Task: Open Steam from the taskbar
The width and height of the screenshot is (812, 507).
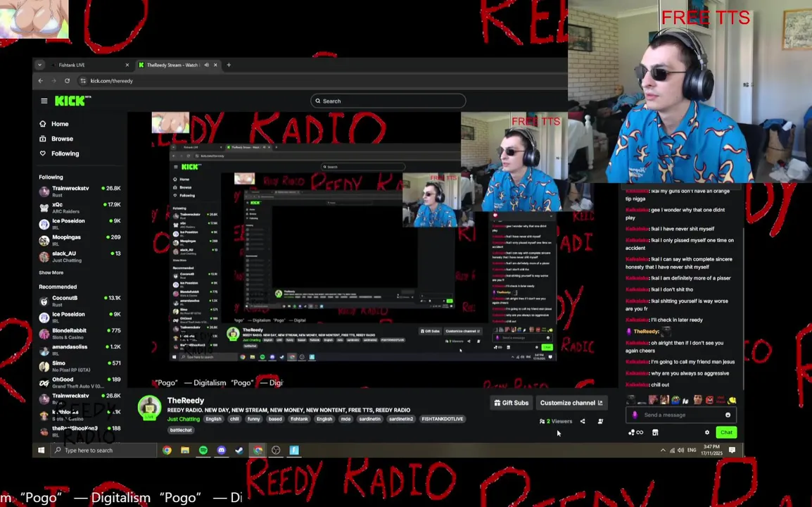Action: pos(239,450)
